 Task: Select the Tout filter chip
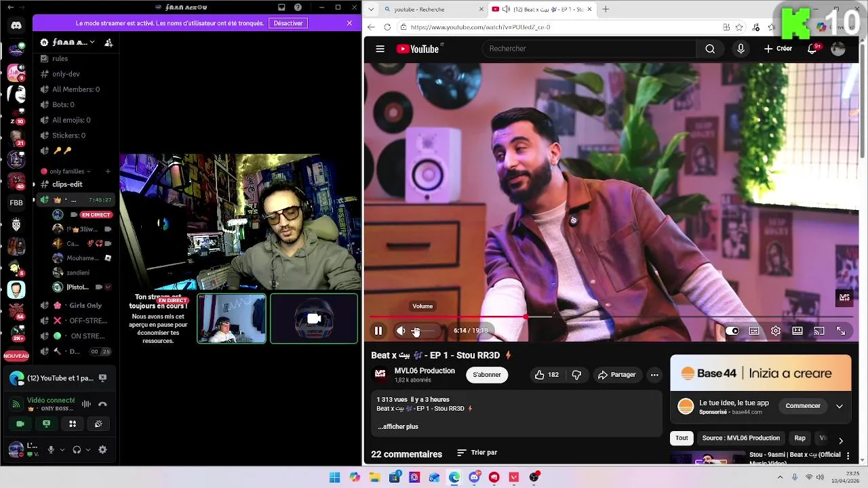click(682, 438)
